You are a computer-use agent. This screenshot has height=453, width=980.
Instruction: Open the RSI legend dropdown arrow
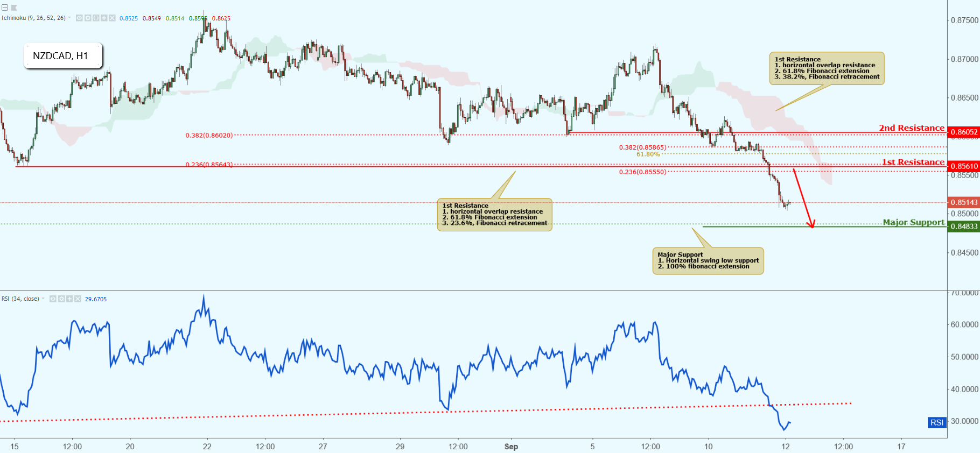pos(43,299)
